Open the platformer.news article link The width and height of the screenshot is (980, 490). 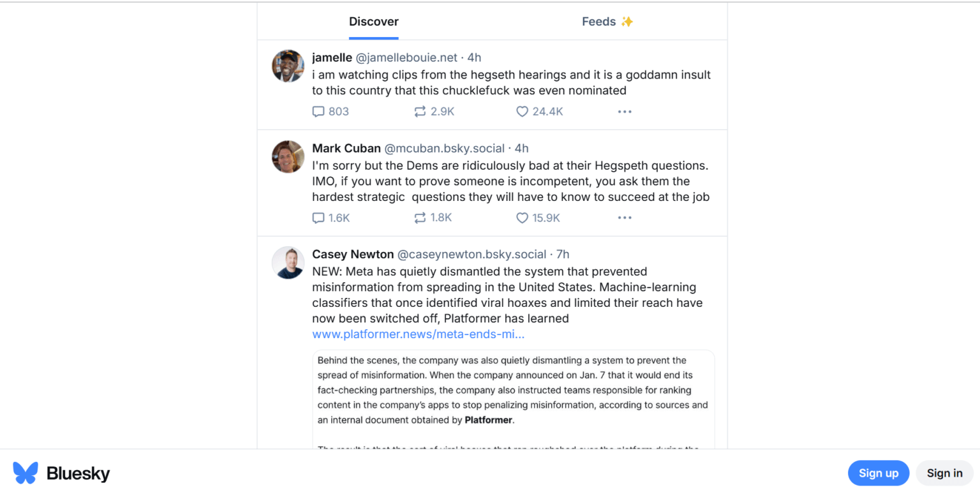pyautogui.click(x=418, y=334)
